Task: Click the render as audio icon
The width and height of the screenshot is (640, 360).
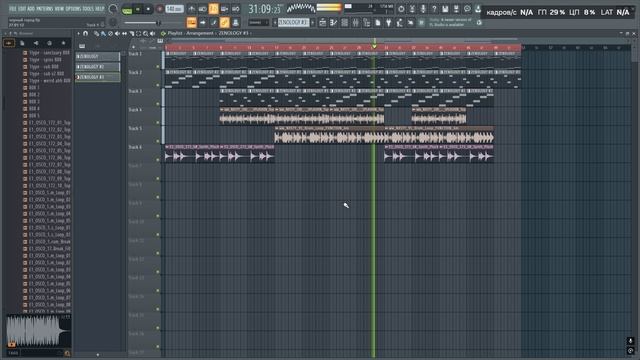Action: click(x=456, y=9)
